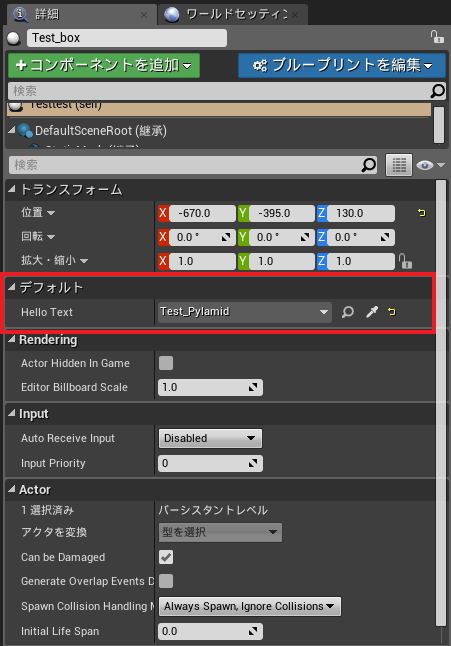Collapse the デフォルト section
The height and width of the screenshot is (646, 451).
click(x=12, y=287)
